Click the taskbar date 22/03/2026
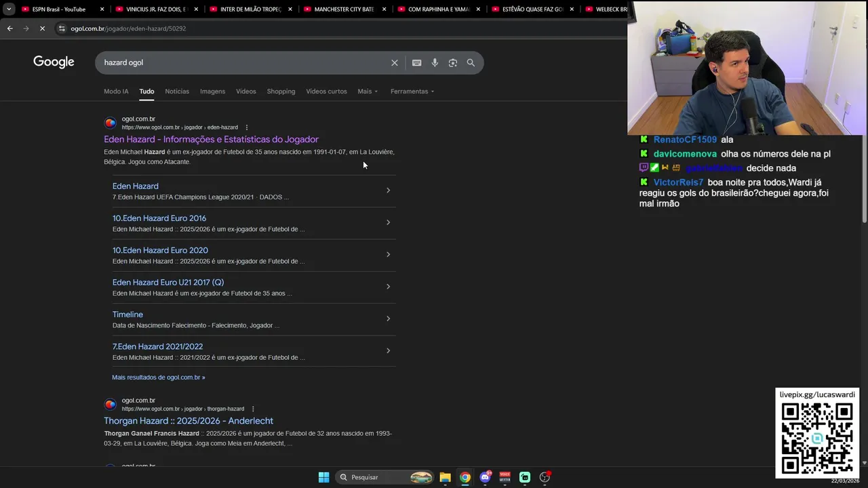The image size is (868, 488). click(x=845, y=481)
